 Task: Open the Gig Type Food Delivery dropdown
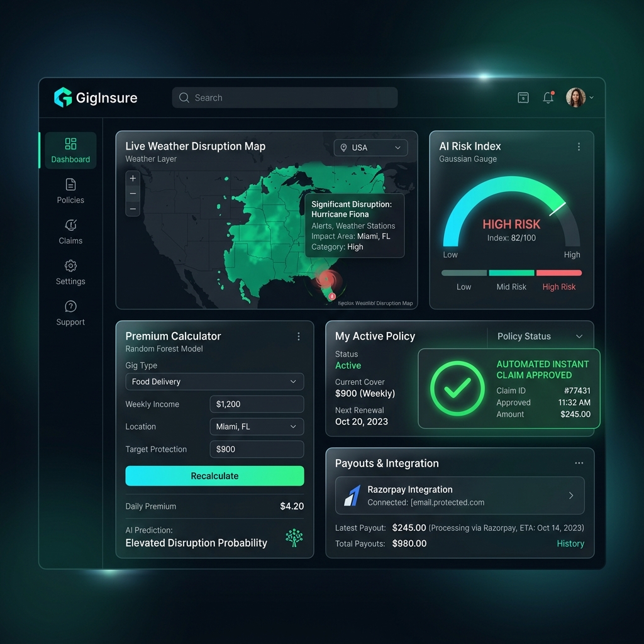click(214, 382)
